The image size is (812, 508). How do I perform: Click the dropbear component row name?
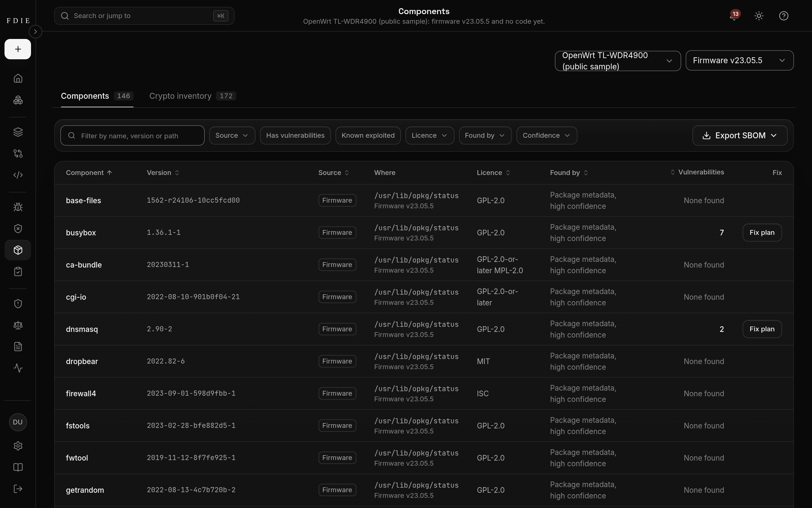[82, 361]
